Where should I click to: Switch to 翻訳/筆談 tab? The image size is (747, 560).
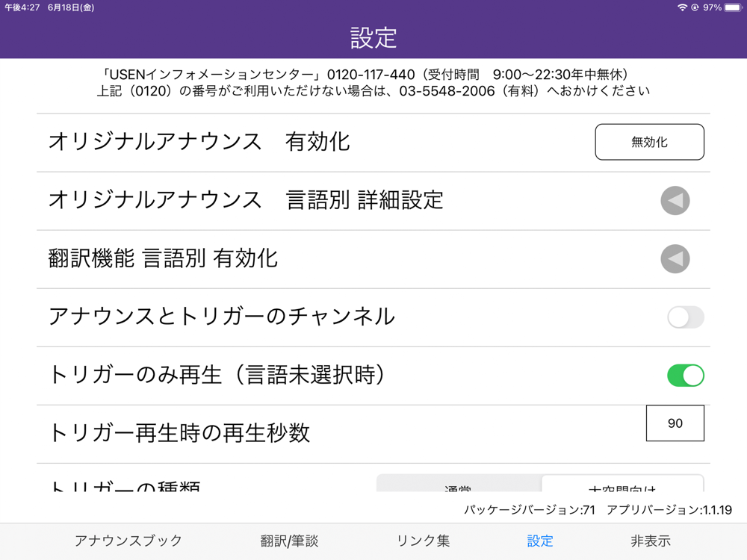tap(289, 541)
